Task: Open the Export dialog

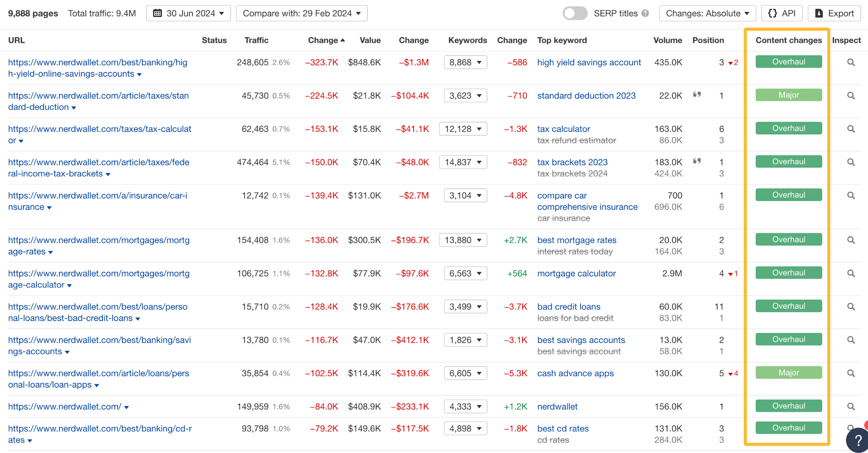Action: click(x=834, y=13)
